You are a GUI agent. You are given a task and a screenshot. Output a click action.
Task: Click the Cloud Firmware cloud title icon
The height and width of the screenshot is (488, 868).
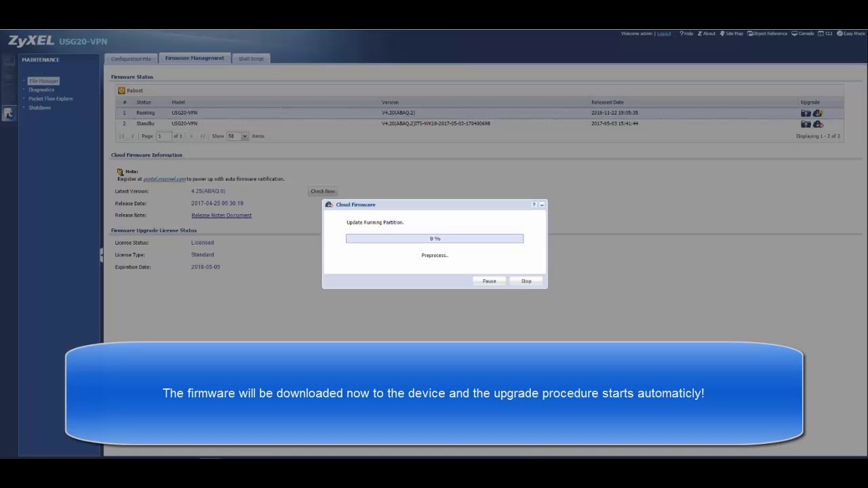pyautogui.click(x=329, y=205)
